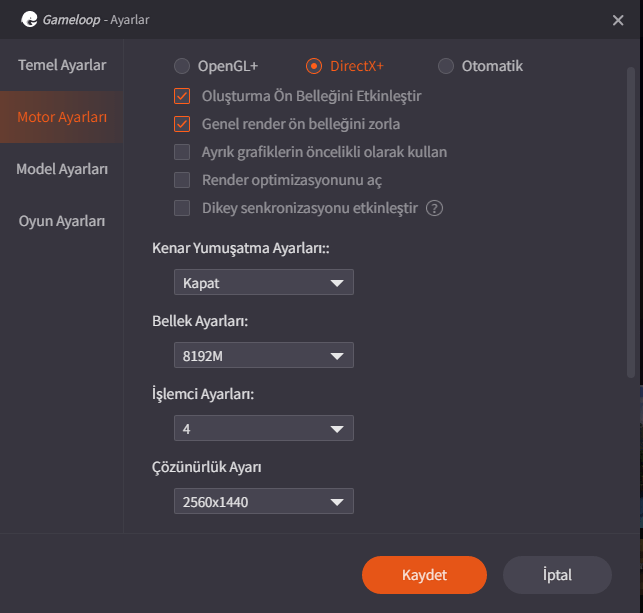The width and height of the screenshot is (643, 613).
Task: Click the Kenar Yumuşatma Ayarları heading
Action: click(241, 248)
